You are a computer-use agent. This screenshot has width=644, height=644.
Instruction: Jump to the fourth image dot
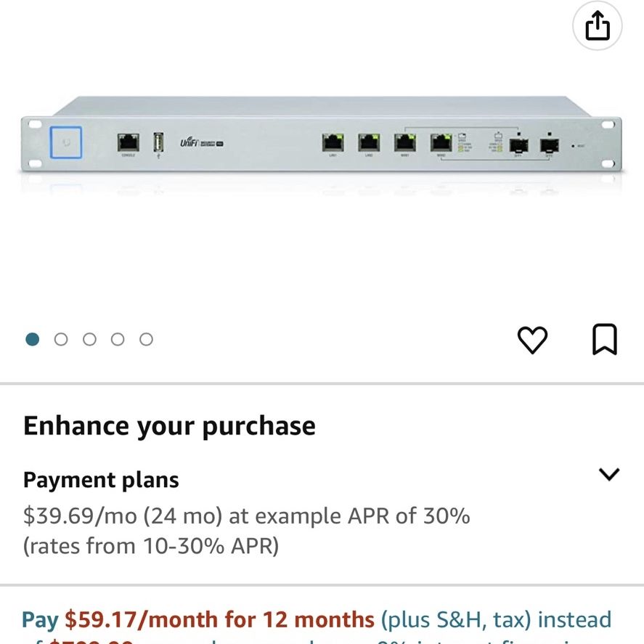click(118, 339)
